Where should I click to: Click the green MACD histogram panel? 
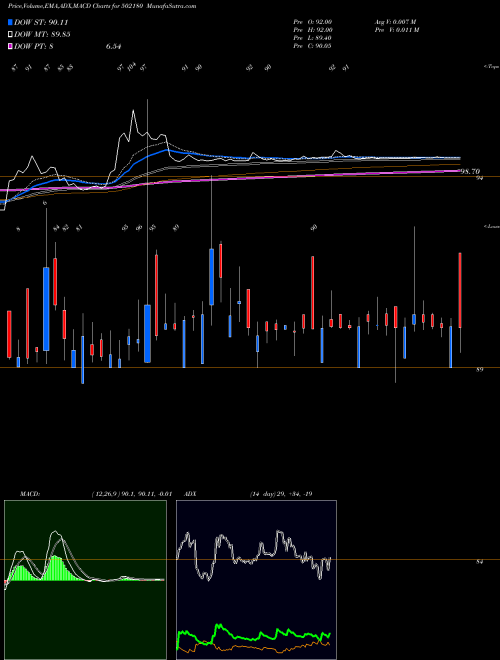[x=85, y=580]
